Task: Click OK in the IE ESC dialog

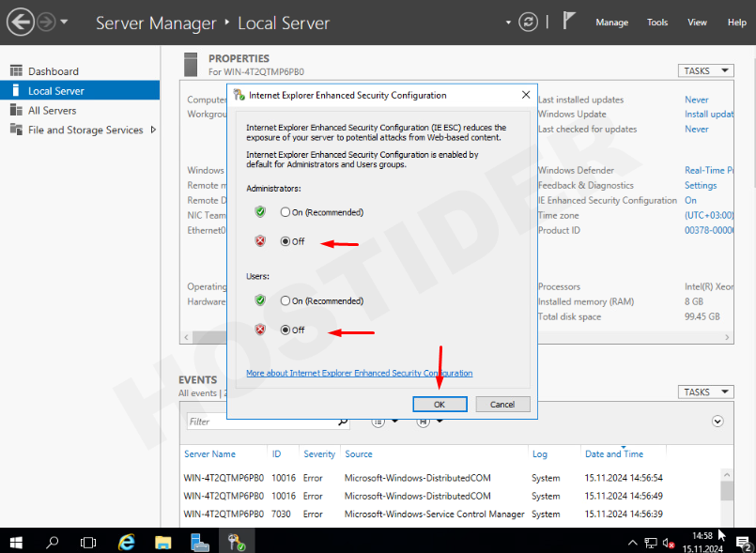Action: [440, 404]
